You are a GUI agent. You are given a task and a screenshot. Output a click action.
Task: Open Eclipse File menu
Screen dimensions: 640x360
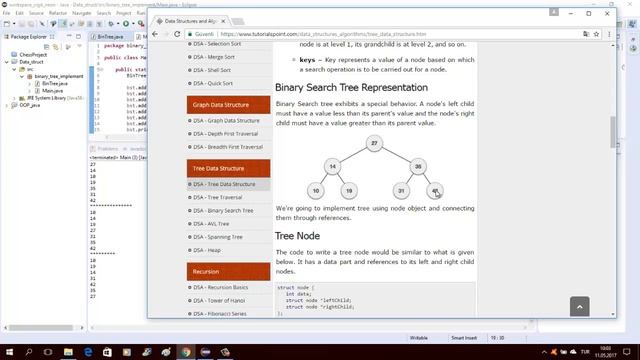6,13
